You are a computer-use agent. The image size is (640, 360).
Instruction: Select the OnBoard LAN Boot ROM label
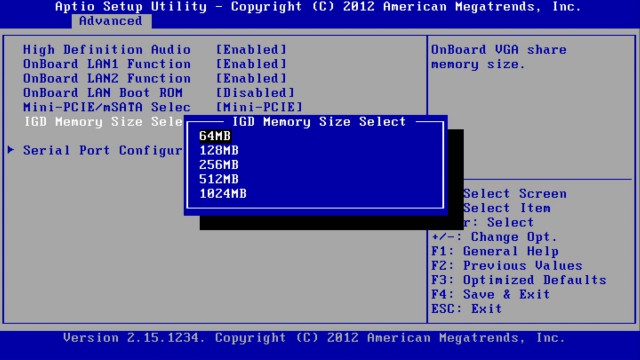(x=103, y=93)
